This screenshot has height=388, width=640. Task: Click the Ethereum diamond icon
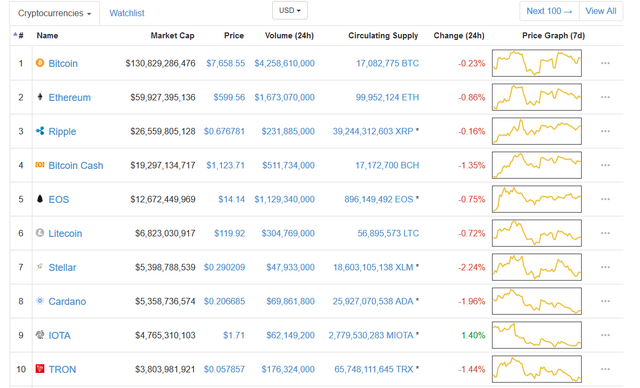click(x=40, y=97)
